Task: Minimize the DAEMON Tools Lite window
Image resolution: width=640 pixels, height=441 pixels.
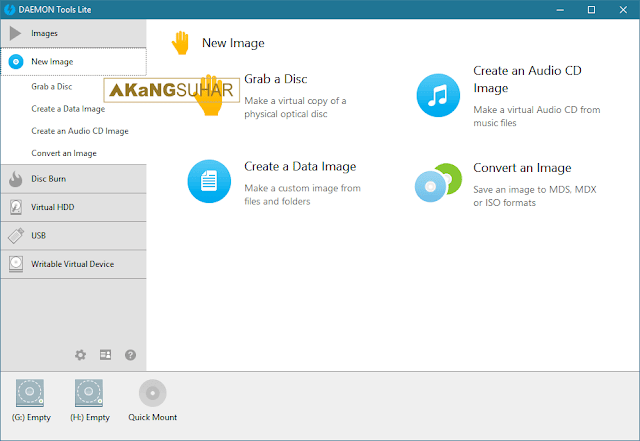Action: click(560, 9)
